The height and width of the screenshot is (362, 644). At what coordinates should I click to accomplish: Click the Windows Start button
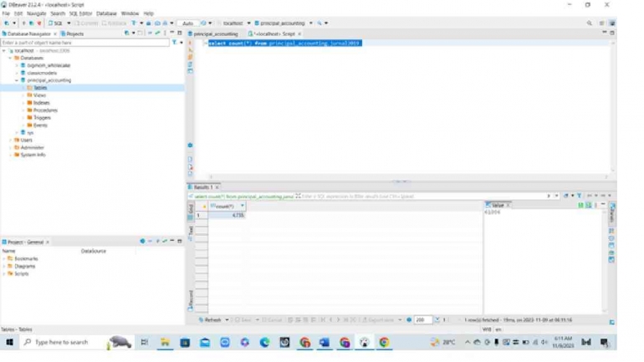pos(9,342)
